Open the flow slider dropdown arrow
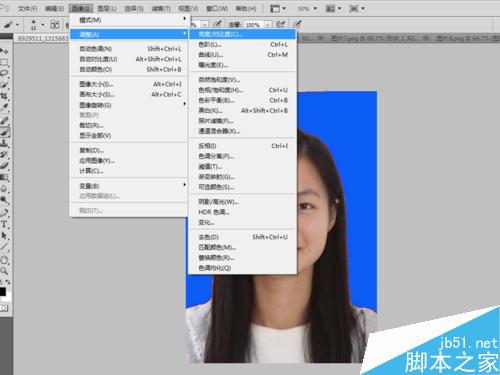This screenshot has height=375, width=500. [268, 25]
